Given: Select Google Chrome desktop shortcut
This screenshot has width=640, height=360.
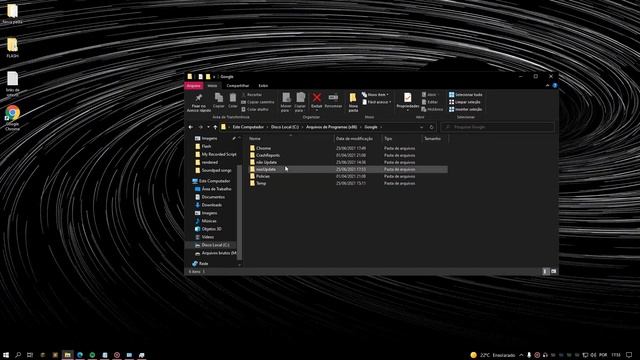Looking at the screenshot, I should click(12, 118).
